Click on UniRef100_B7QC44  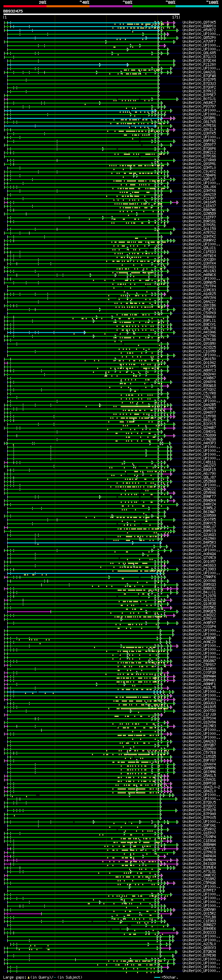click(x=199, y=60)
